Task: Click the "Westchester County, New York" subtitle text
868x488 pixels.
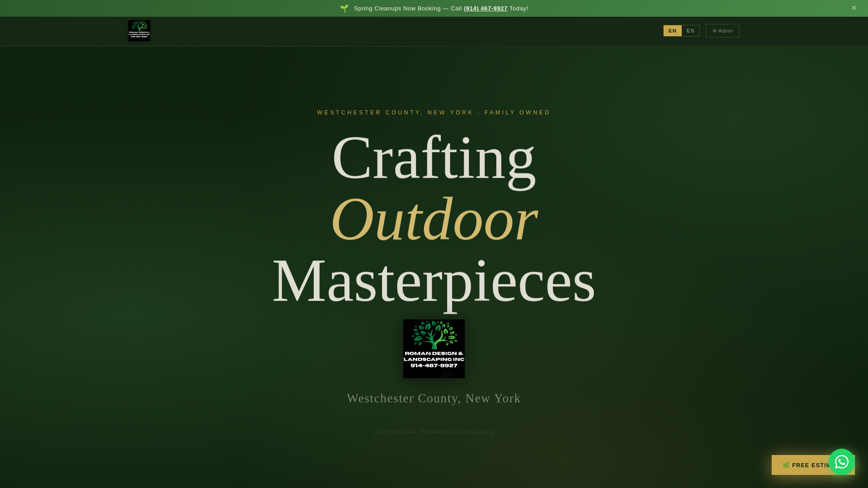Action: 434,398
